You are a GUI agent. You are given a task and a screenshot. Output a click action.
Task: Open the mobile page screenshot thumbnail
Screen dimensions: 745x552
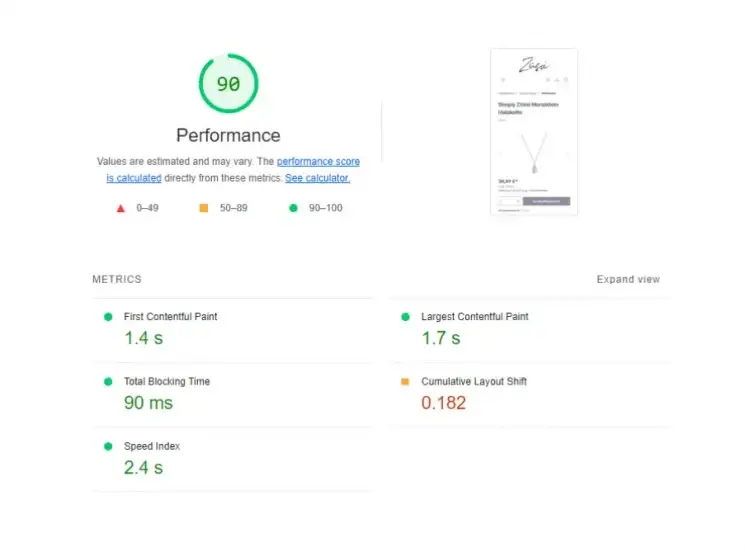tap(533, 132)
